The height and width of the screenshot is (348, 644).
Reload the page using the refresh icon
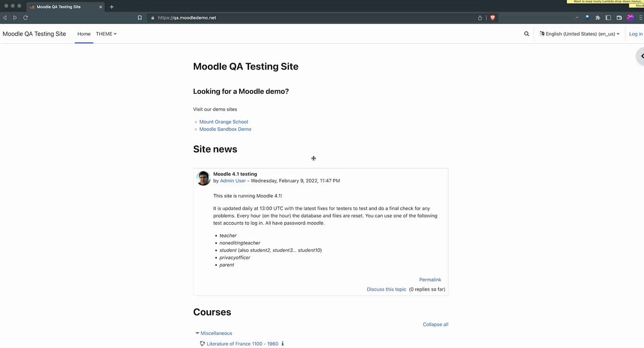[26, 18]
